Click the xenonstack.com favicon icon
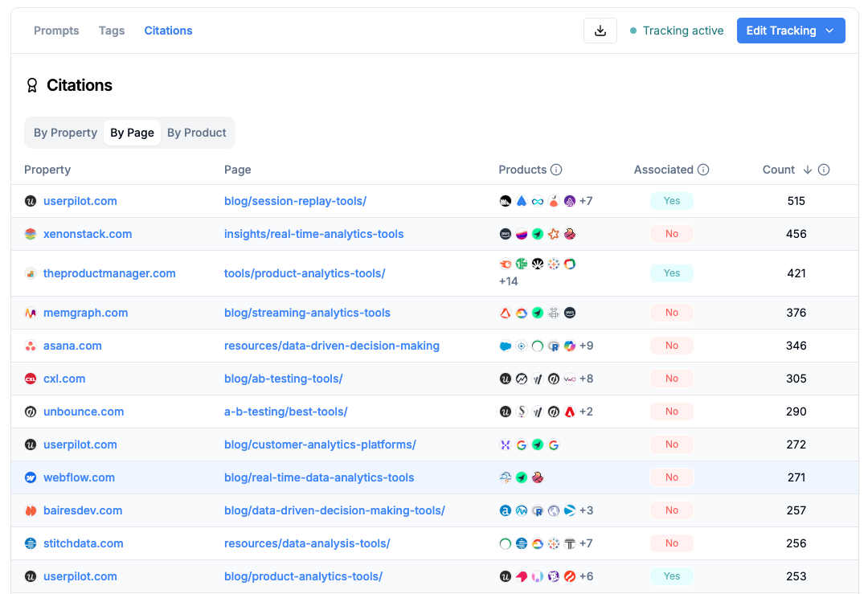868x594 pixels. point(31,234)
